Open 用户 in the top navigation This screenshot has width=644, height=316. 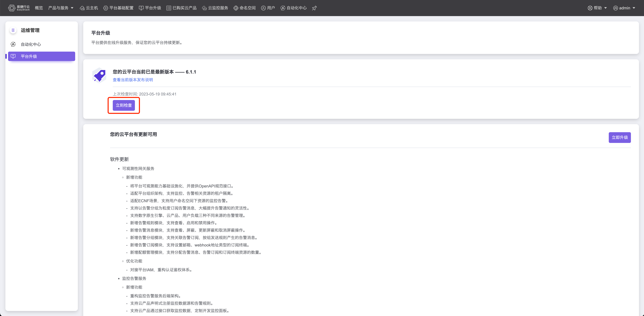(268, 8)
